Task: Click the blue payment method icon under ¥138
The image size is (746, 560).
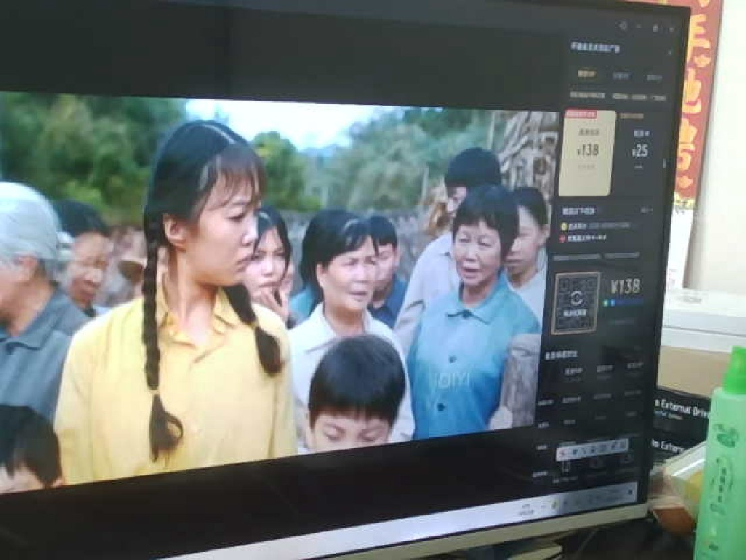Action: 614,304
